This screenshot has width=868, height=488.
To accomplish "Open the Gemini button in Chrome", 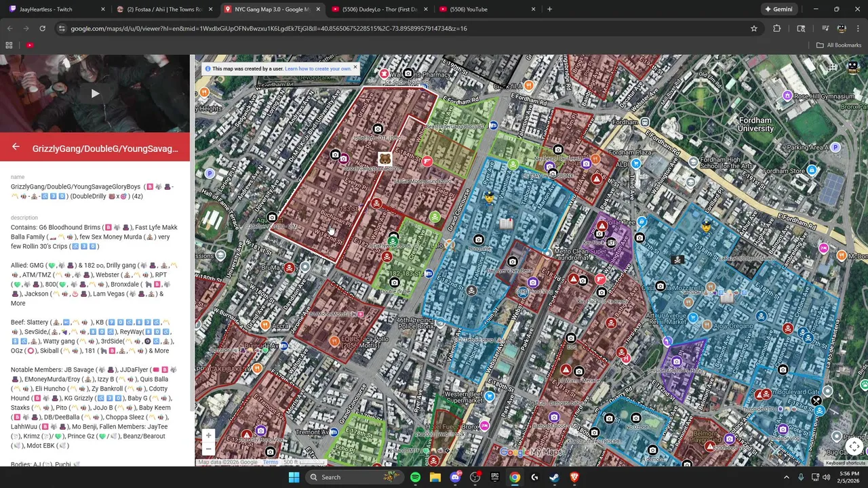I will click(778, 9).
